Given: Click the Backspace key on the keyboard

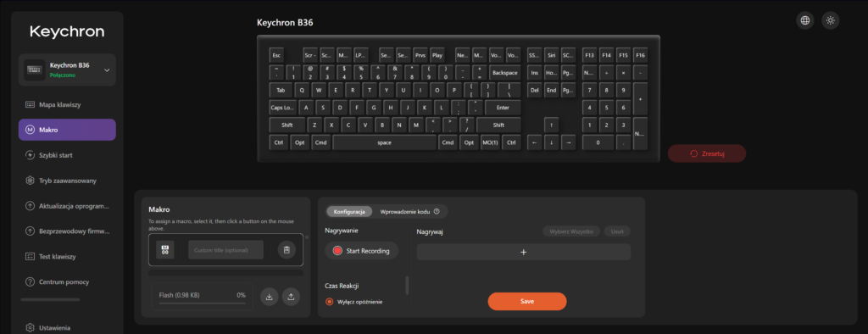Looking at the screenshot, I should coord(505,73).
